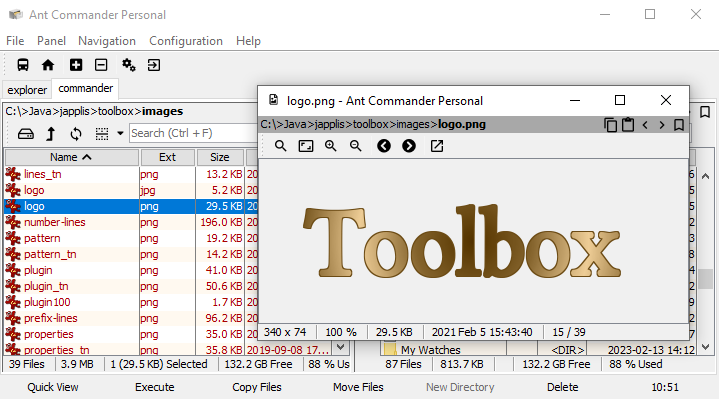Open the Navigation menu

pyautogui.click(x=107, y=41)
